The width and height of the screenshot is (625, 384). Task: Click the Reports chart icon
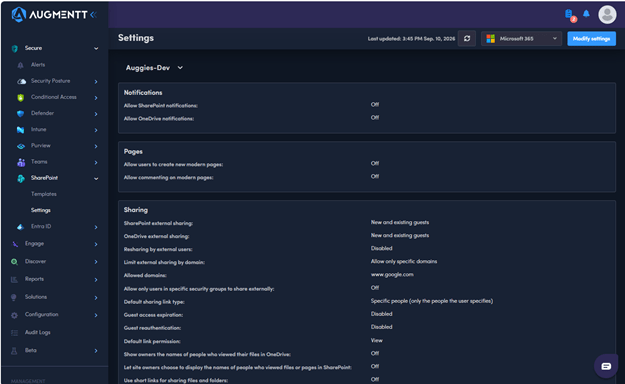[x=14, y=280]
